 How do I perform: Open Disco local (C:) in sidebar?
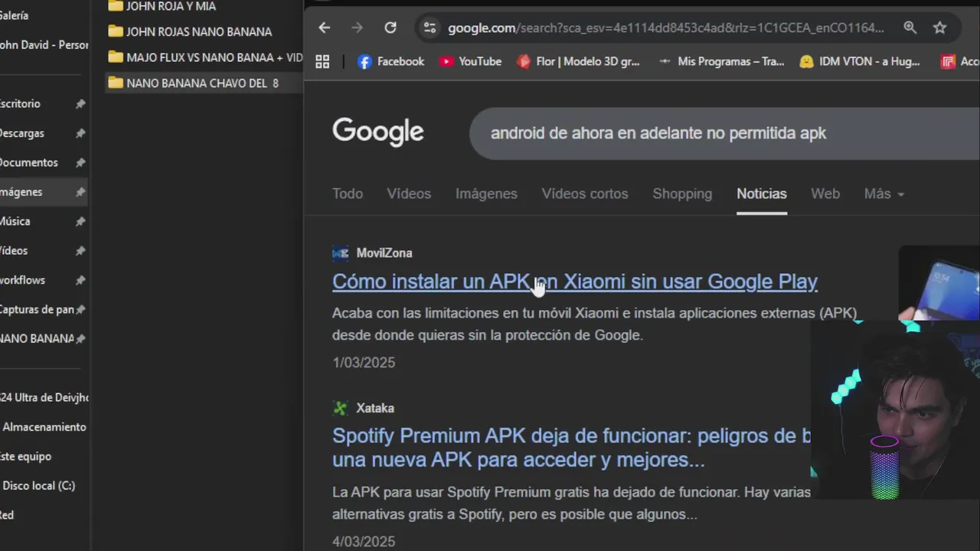(38, 486)
